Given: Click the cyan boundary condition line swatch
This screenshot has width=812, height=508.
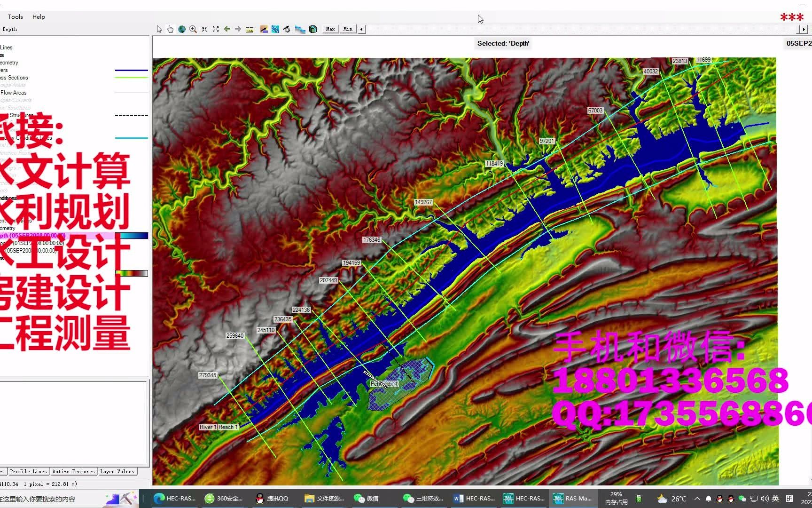Looking at the screenshot, I should [x=132, y=138].
